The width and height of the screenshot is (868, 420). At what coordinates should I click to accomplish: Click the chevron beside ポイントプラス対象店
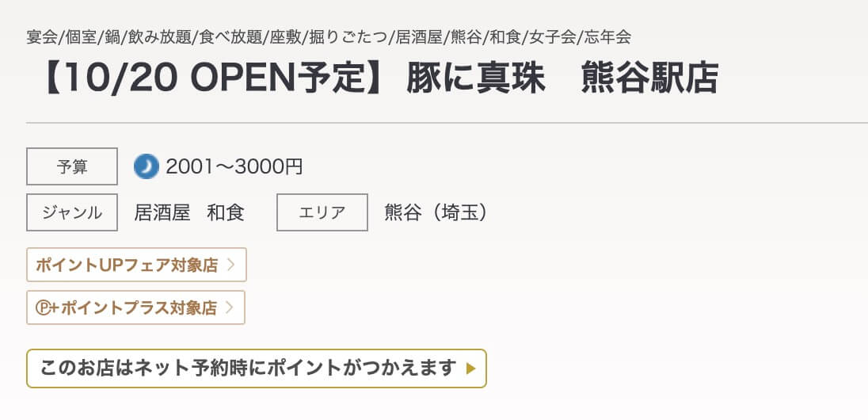[x=230, y=308]
